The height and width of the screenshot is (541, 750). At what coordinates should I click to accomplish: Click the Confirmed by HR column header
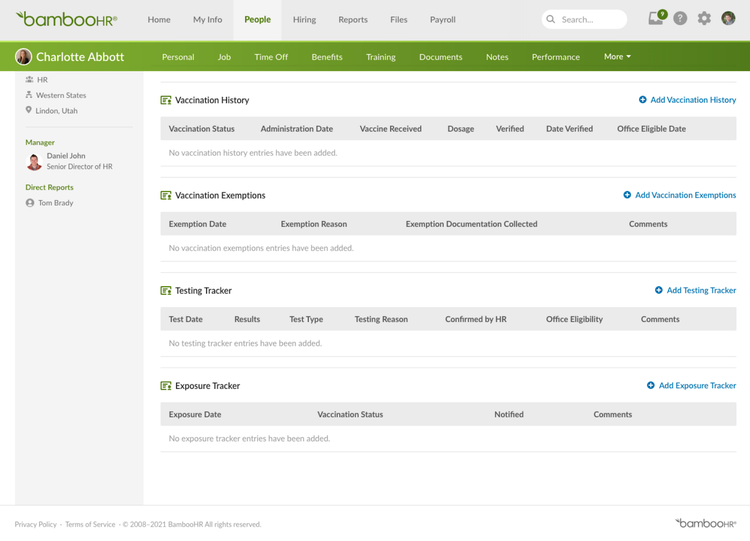(475, 319)
